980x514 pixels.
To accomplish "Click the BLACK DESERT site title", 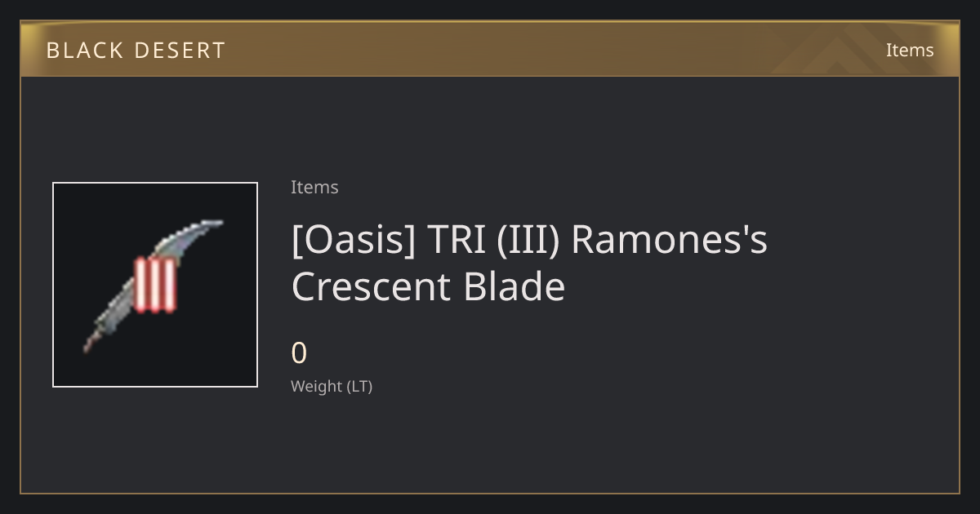I will click(x=136, y=51).
